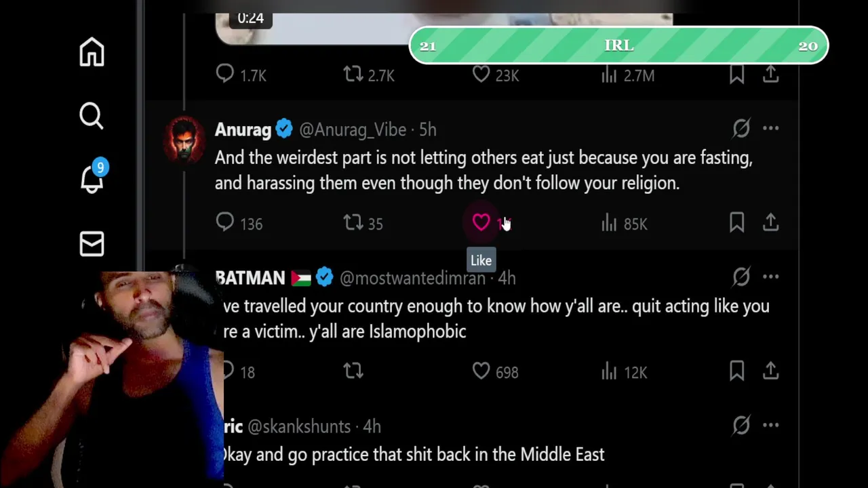Viewport: 868px width, 488px height.
Task: Open @mostwantedimran profile handle
Action: (x=412, y=278)
